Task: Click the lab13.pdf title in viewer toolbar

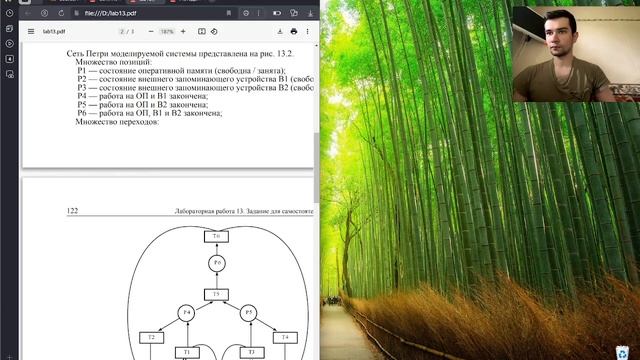Action: [54, 31]
